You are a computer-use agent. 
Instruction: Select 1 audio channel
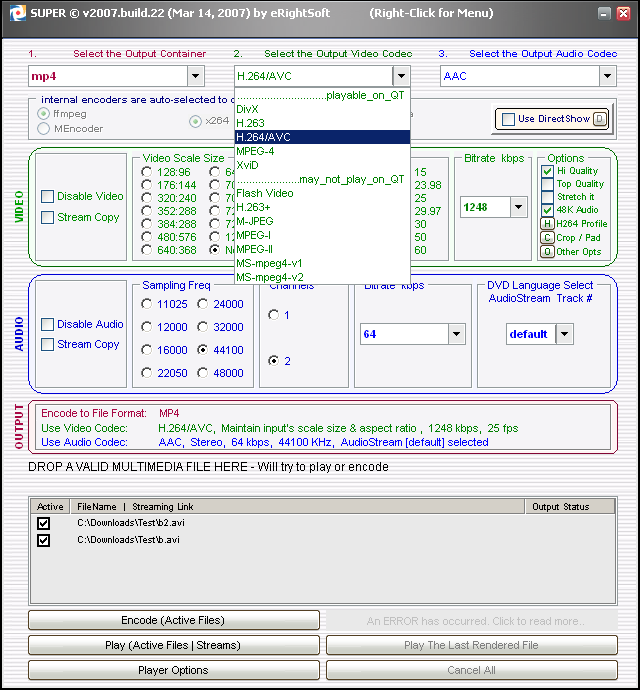tap(273, 315)
